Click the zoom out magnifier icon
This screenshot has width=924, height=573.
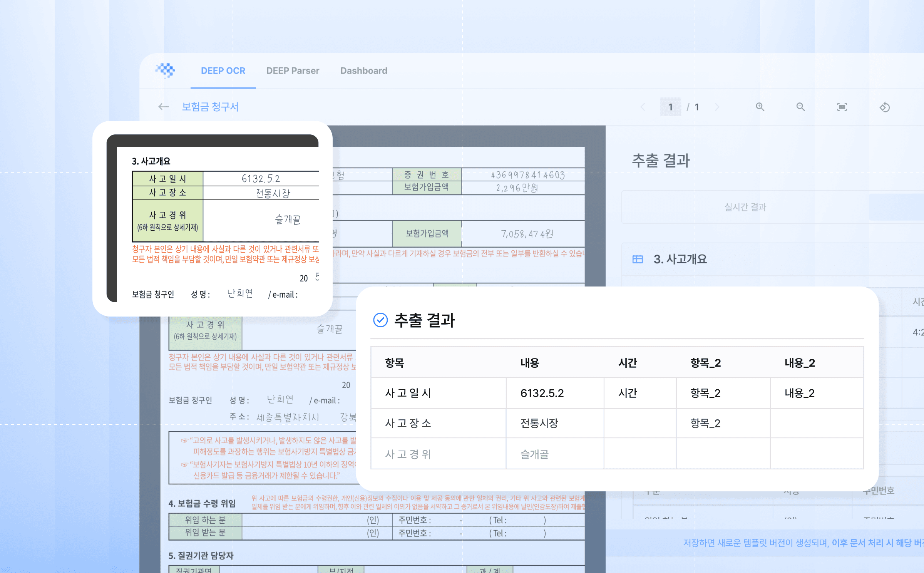(800, 107)
